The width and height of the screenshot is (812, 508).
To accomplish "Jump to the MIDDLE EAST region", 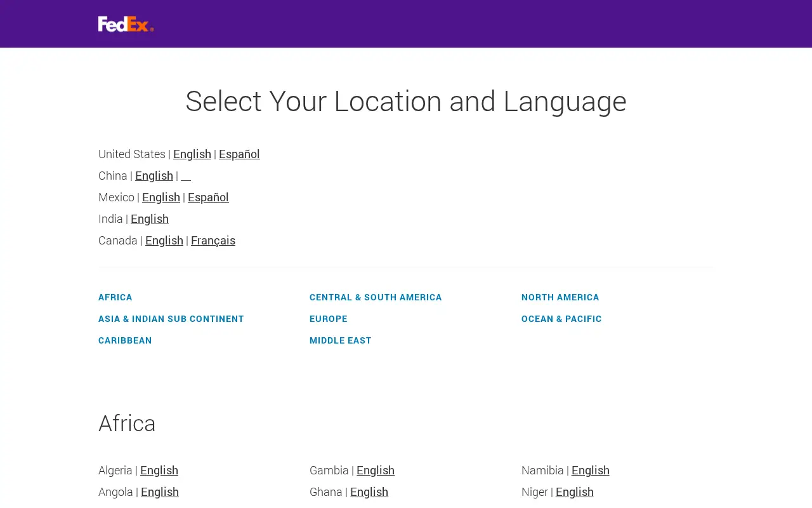I will pyautogui.click(x=341, y=340).
